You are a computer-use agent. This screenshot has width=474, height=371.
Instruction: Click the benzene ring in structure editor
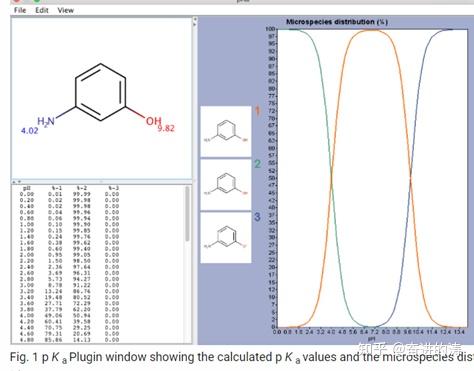click(x=100, y=92)
